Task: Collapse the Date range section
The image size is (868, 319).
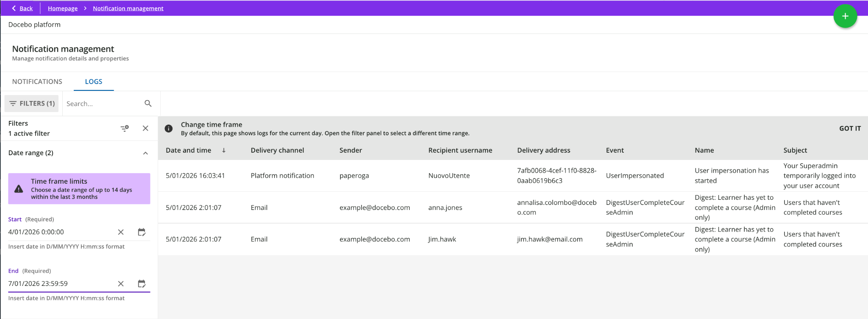Action: 145,153
